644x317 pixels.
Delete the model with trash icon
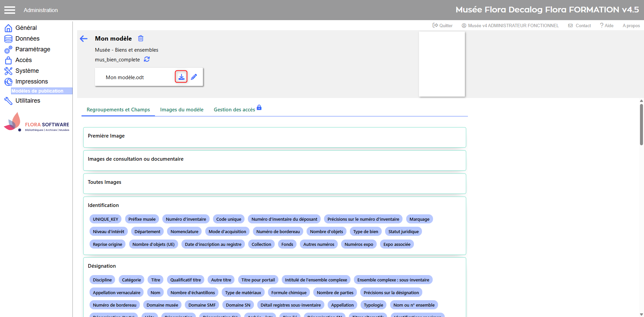click(141, 39)
